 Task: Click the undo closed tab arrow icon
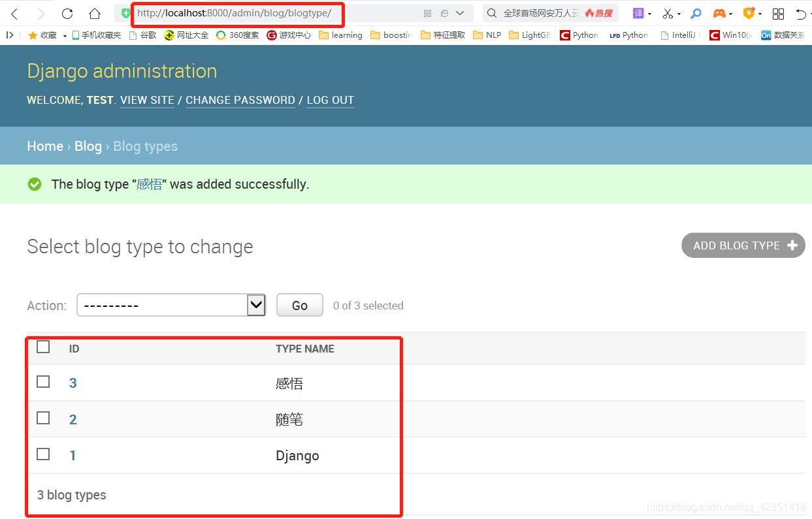pos(801,14)
